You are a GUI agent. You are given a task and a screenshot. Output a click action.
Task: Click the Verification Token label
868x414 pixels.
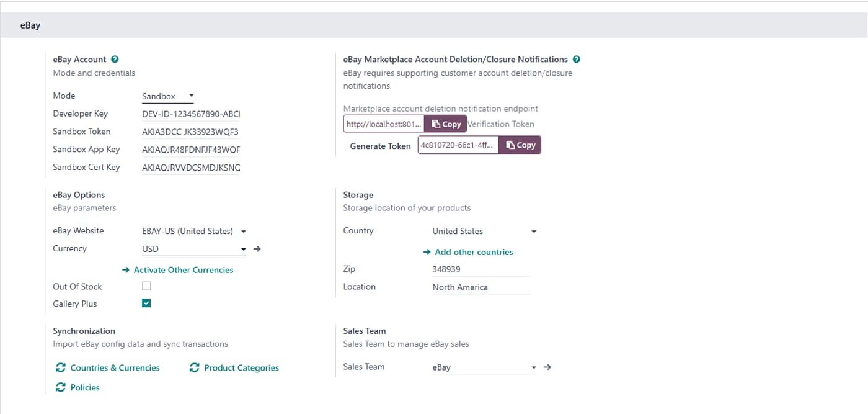pyautogui.click(x=501, y=124)
